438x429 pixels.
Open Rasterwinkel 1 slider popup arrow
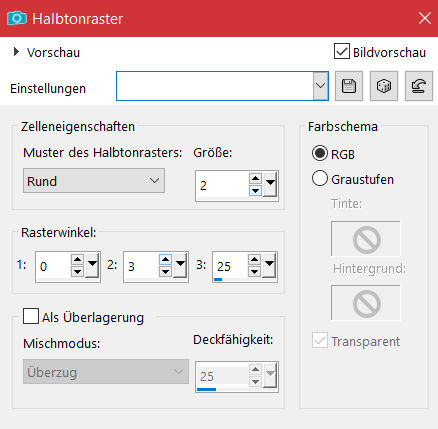(92, 265)
